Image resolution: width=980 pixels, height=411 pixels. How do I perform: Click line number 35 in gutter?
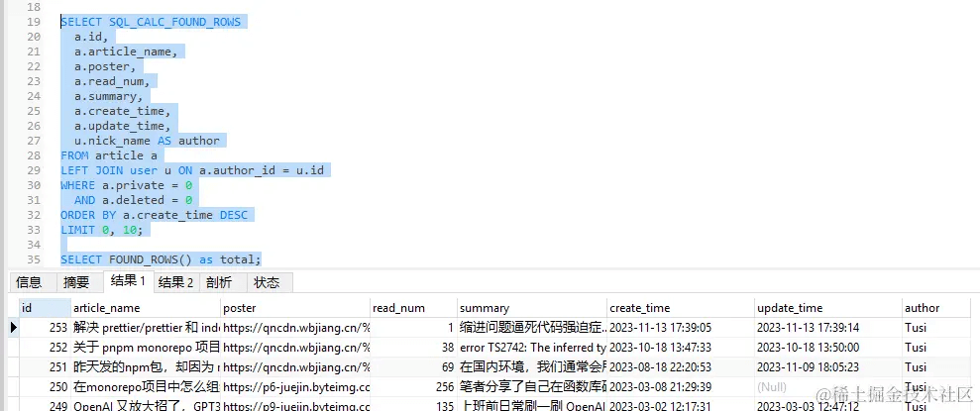(x=34, y=259)
